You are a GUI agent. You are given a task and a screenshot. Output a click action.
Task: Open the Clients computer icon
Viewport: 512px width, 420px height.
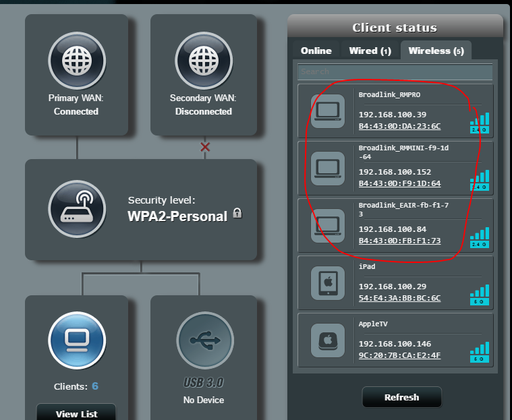pos(77,340)
